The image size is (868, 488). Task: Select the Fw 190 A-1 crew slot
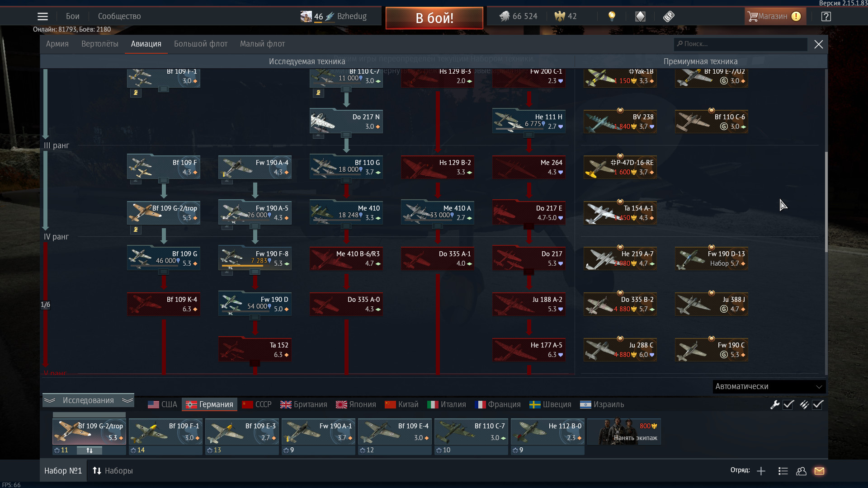pyautogui.click(x=318, y=432)
